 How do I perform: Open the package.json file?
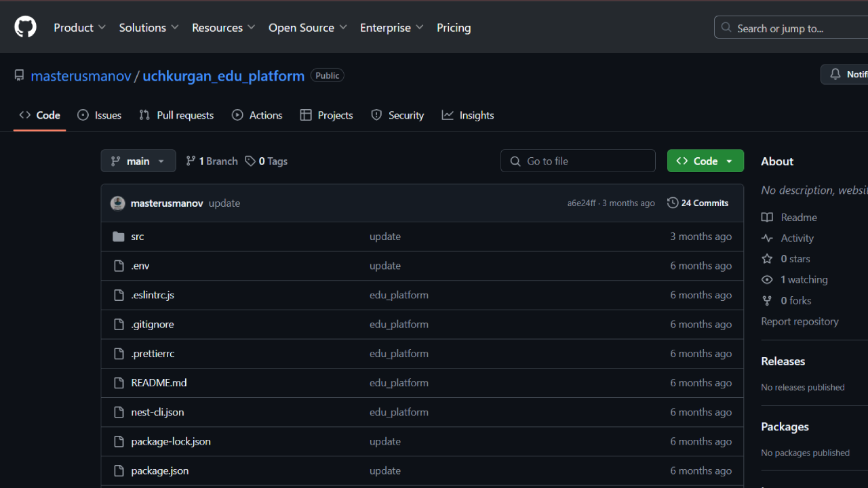coord(160,470)
